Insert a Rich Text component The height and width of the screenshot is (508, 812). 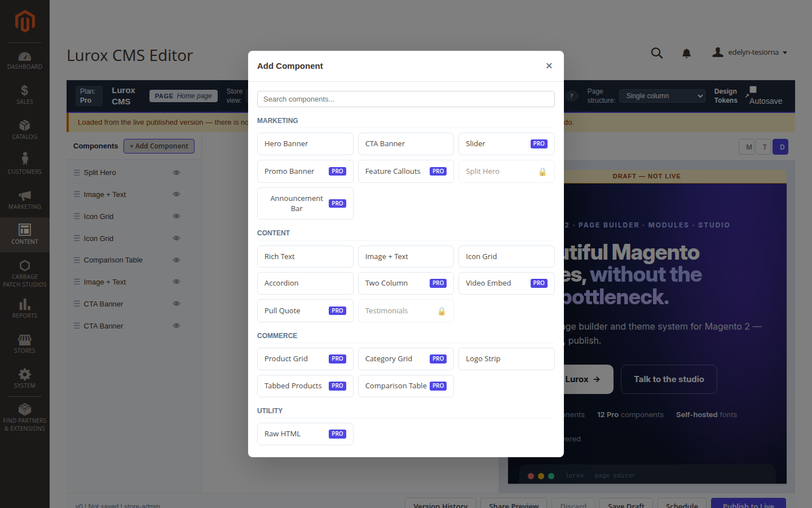(305, 257)
